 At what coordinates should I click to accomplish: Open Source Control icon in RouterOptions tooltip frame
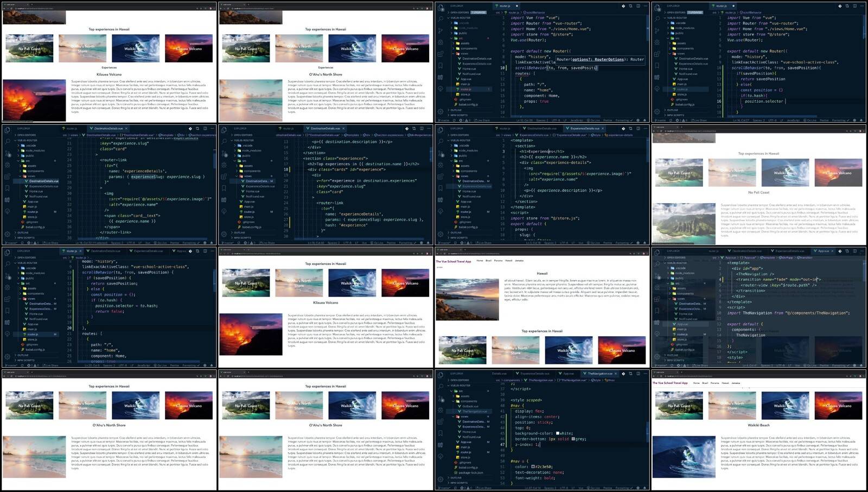[x=441, y=30]
